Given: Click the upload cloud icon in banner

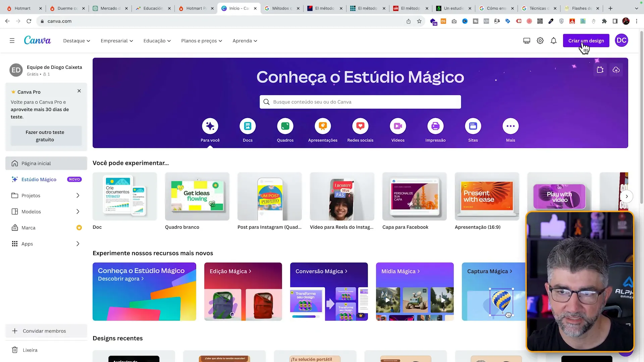Looking at the screenshot, I should tap(616, 70).
